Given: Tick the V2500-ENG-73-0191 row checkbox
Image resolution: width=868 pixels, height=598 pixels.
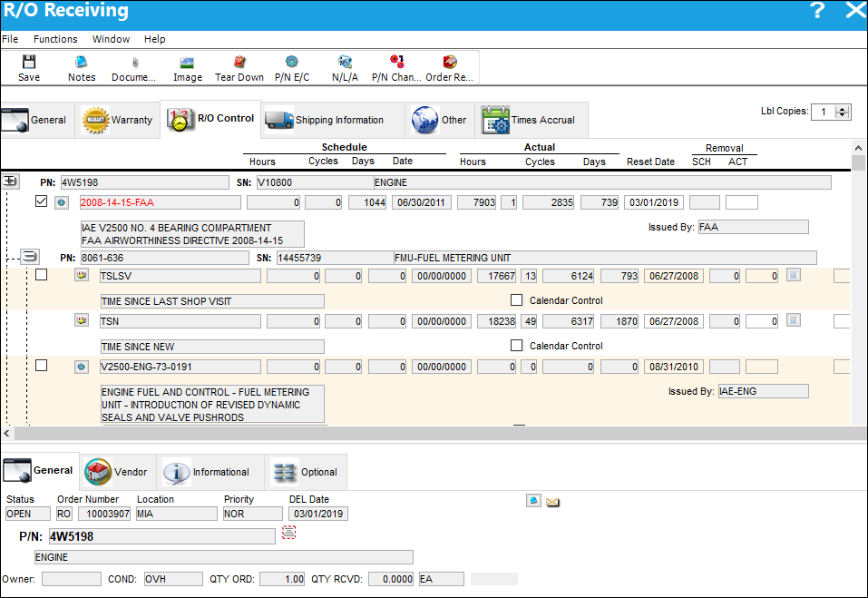Looking at the screenshot, I should point(41,366).
